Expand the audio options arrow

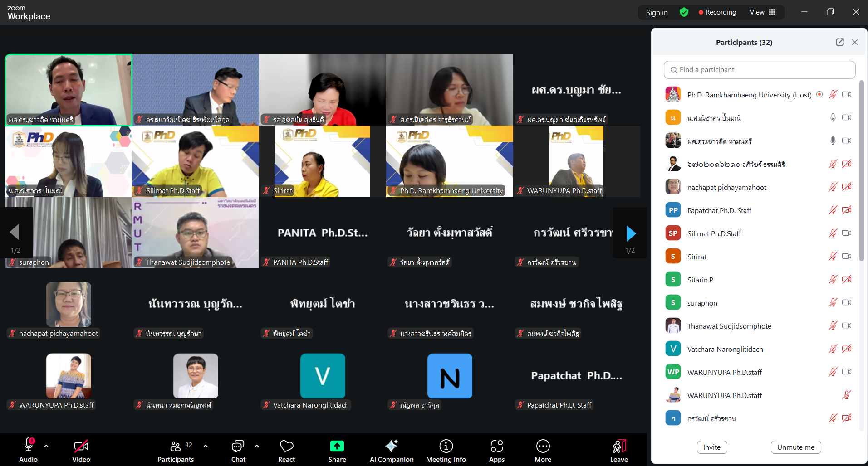tap(46, 446)
